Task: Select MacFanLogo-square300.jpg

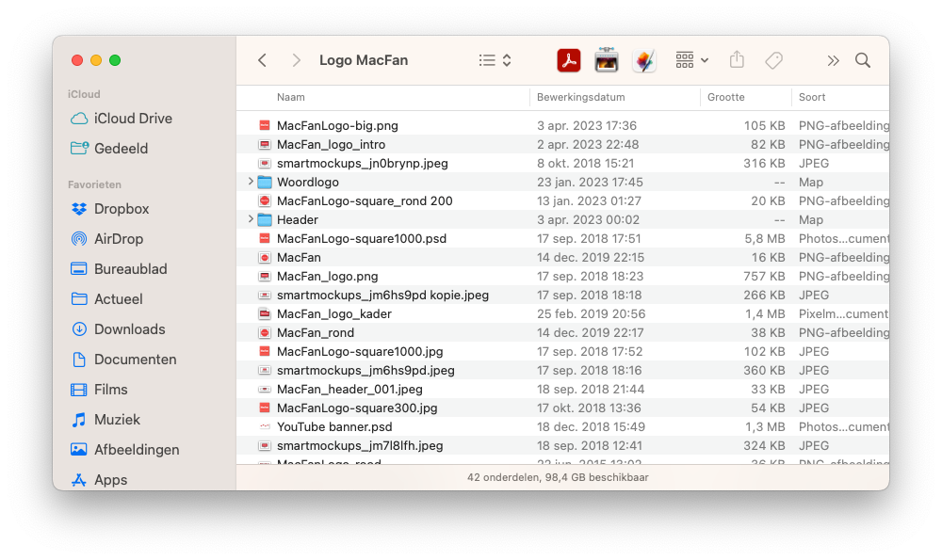Action: coord(563,408)
